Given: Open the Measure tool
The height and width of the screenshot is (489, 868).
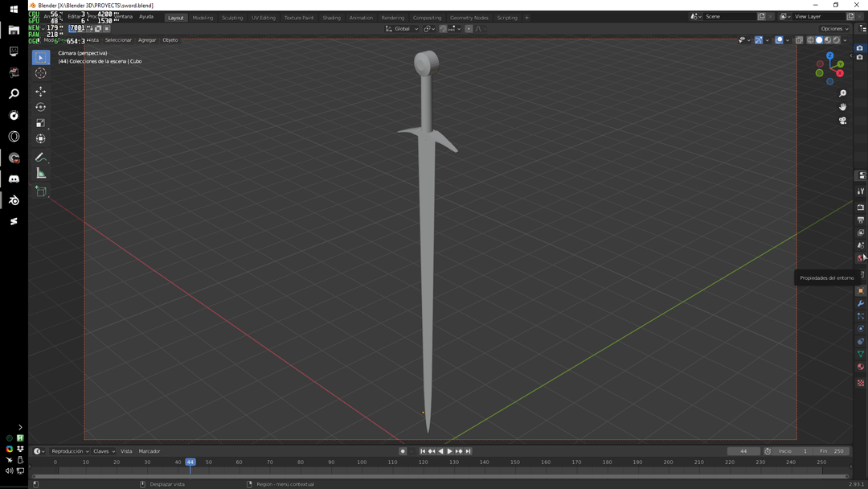Looking at the screenshot, I should click(x=40, y=173).
